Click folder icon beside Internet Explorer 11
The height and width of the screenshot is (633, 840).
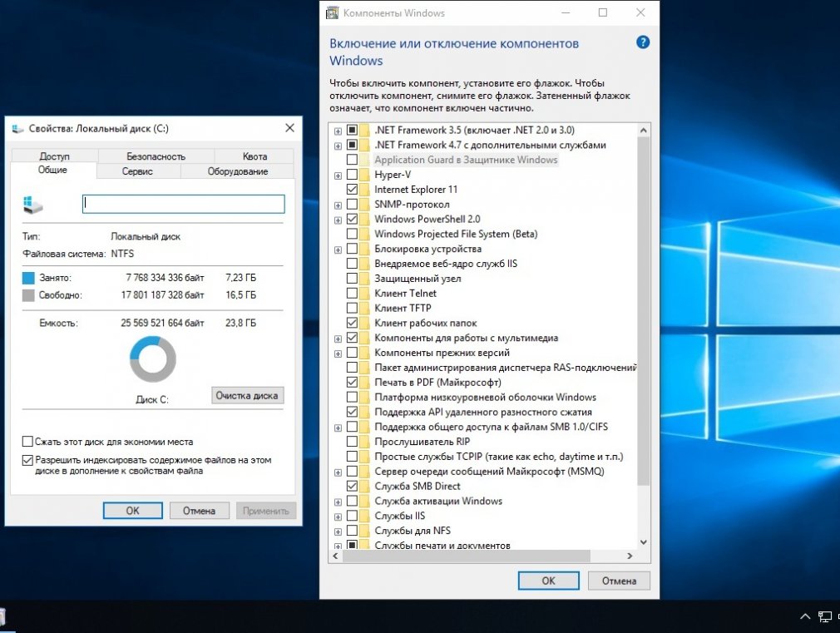365,189
